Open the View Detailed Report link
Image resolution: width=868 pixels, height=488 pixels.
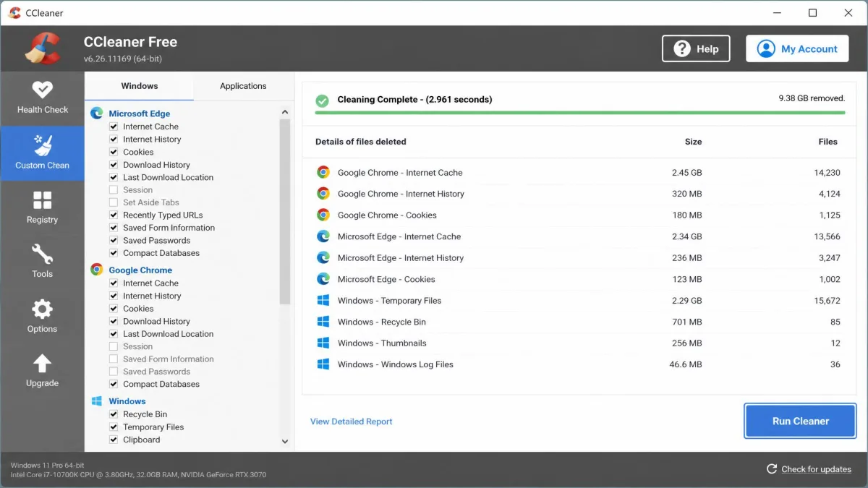click(352, 421)
